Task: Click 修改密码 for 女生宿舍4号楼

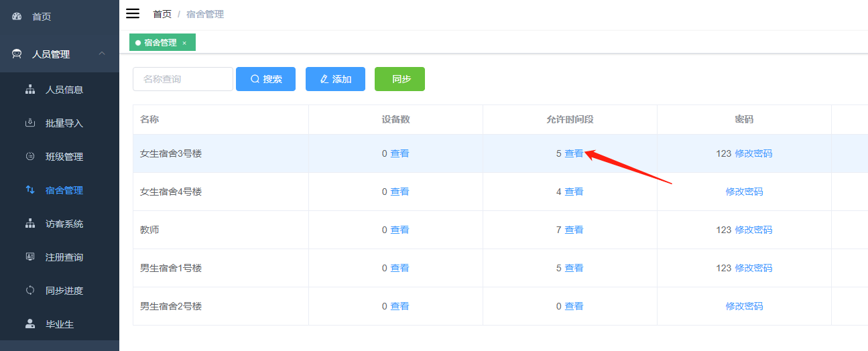Action: coord(744,192)
